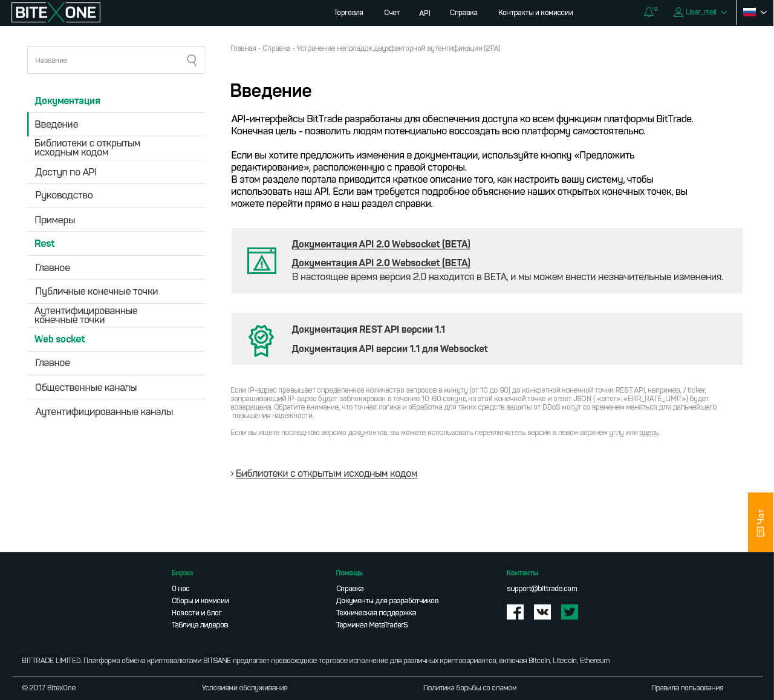Open the Twitter social icon
Screen dimensions: 774x700
570,612
